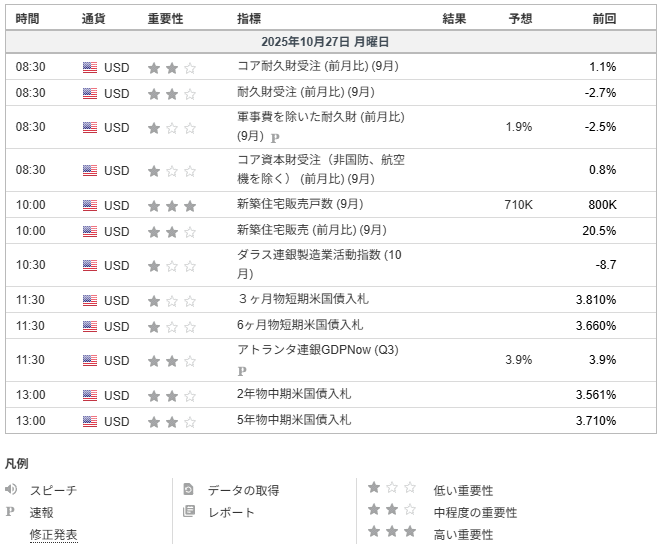
Task: Click the speaker icon next to スピーチ
Action: pyautogui.click(x=11, y=490)
